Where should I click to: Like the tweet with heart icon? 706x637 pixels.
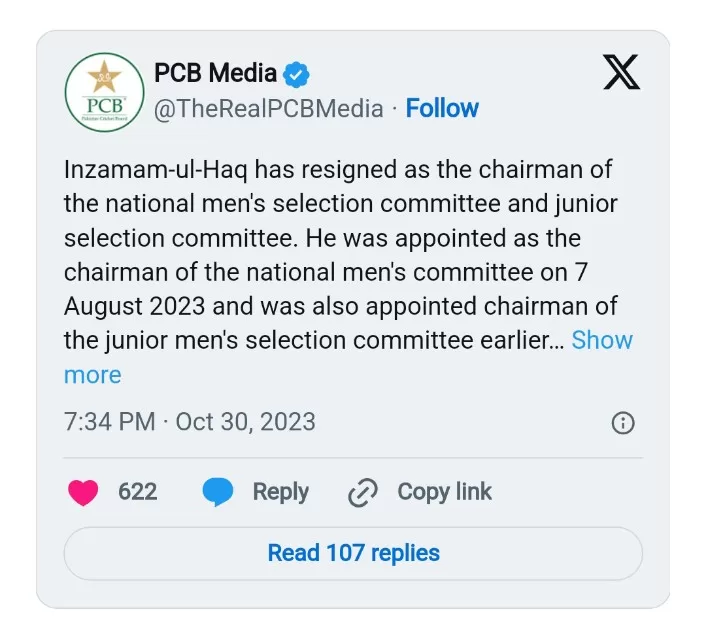(x=83, y=492)
